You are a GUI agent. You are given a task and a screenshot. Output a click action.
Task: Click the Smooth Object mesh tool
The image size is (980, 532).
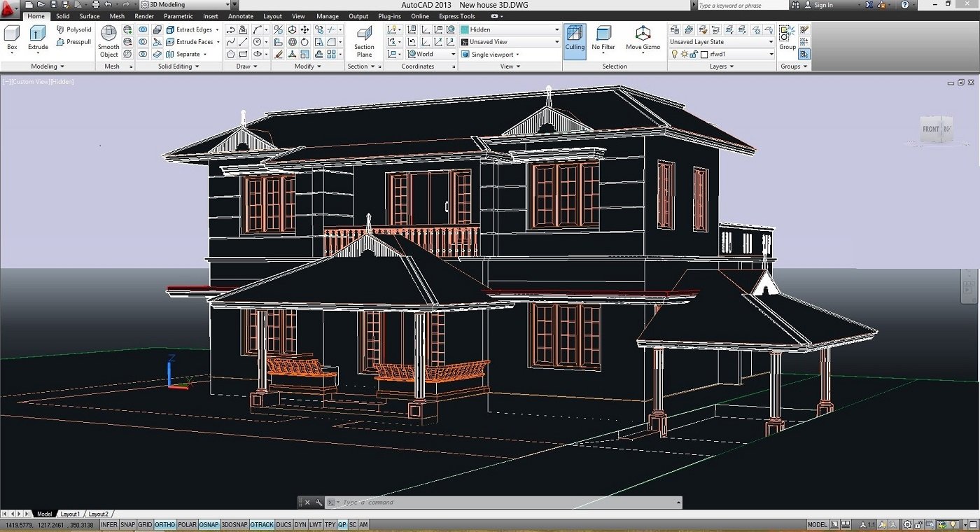[108, 41]
